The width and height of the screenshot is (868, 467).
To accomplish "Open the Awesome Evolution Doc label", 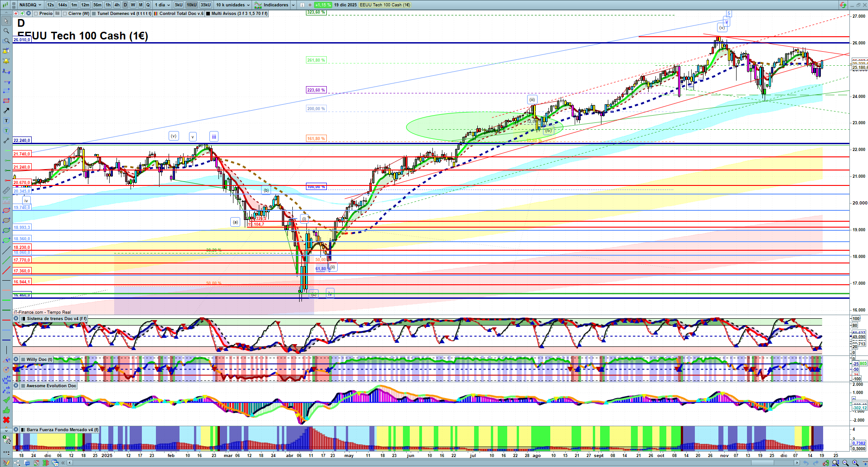I will [x=51, y=386].
